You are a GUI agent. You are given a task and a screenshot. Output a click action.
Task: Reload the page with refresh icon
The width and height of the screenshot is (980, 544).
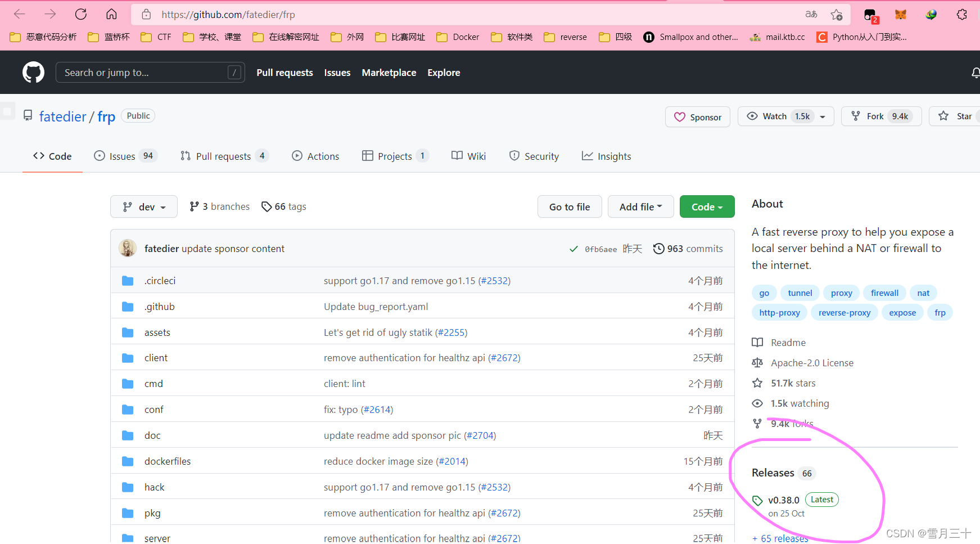[x=81, y=14]
